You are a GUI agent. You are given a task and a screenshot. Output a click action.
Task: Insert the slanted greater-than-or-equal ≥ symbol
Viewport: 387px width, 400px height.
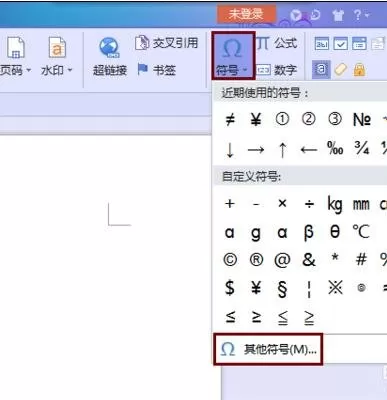click(256, 317)
